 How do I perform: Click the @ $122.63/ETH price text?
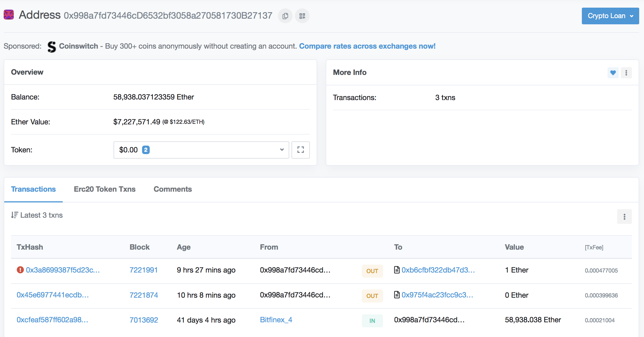point(183,122)
